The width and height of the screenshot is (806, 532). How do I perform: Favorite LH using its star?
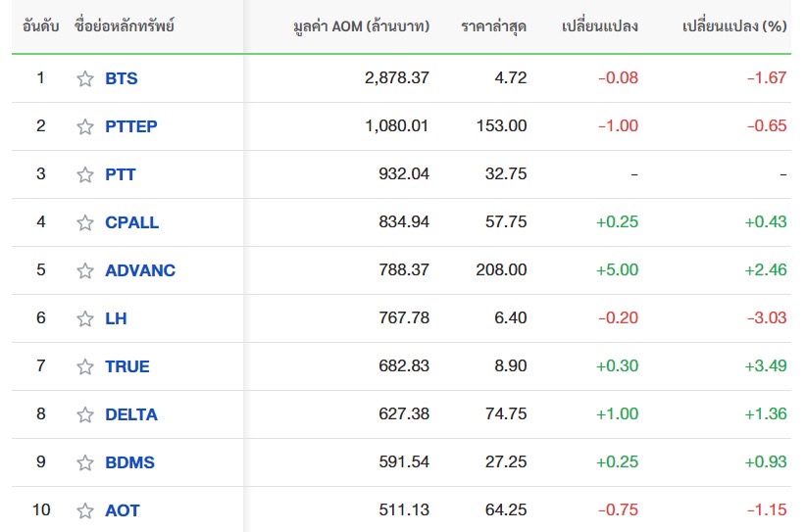click(x=85, y=318)
